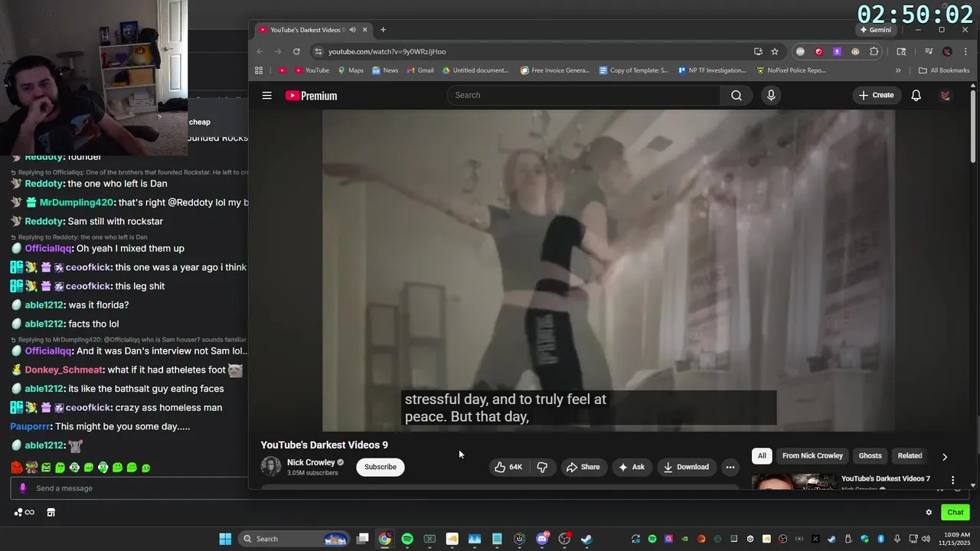The image size is (980, 551).
Task: Open the Chrome extensions puzzle icon
Action: tap(874, 51)
